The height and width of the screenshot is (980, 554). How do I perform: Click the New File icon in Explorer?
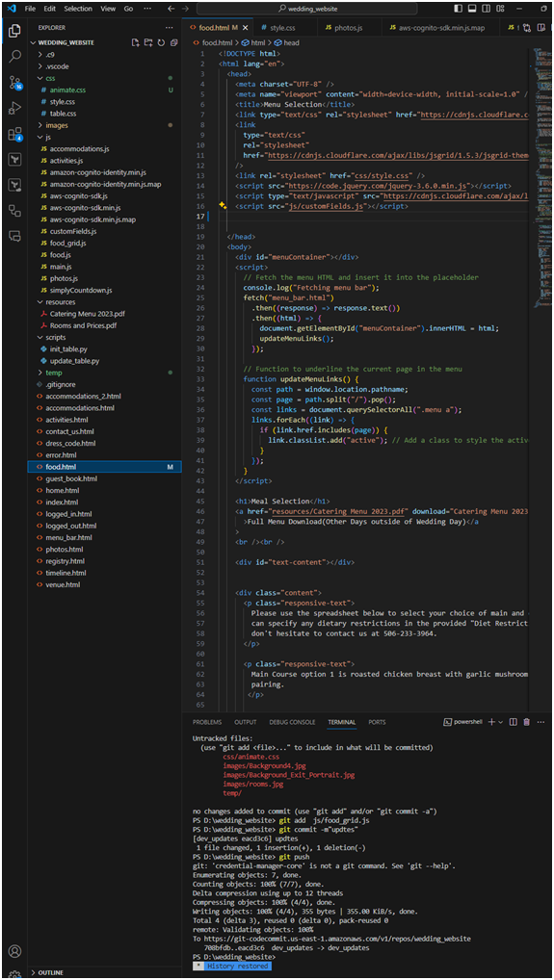pos(135,42)
